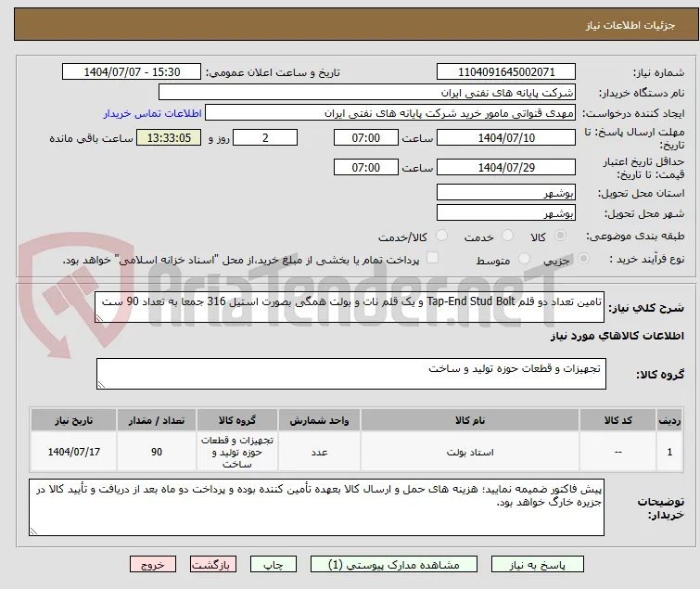Click row number 1 cell in table
Image resolution: width=700 pixels, height=589 pixels.
pyautogui.click(x=669, y=452)
